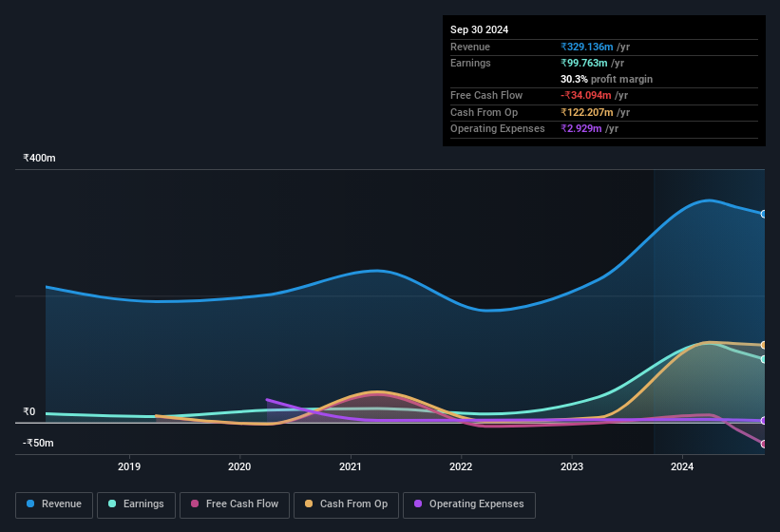
Task: Click the Operating Expenses end-point marker
Action: [764, 421]
